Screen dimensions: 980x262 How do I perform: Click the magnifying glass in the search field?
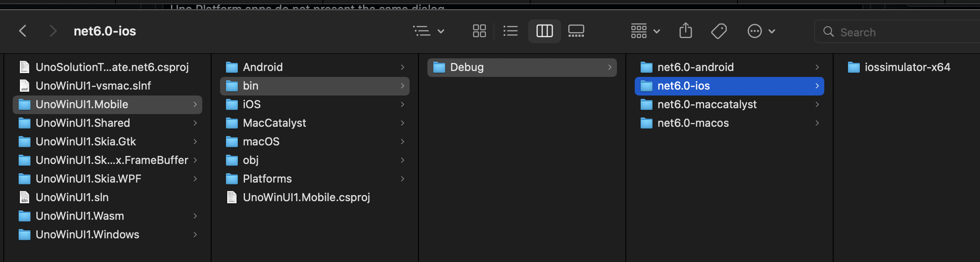pos(828,32)
